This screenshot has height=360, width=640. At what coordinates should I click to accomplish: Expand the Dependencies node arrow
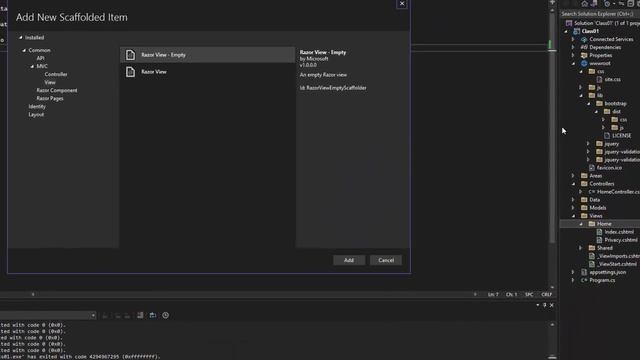(x=573, y=47)
